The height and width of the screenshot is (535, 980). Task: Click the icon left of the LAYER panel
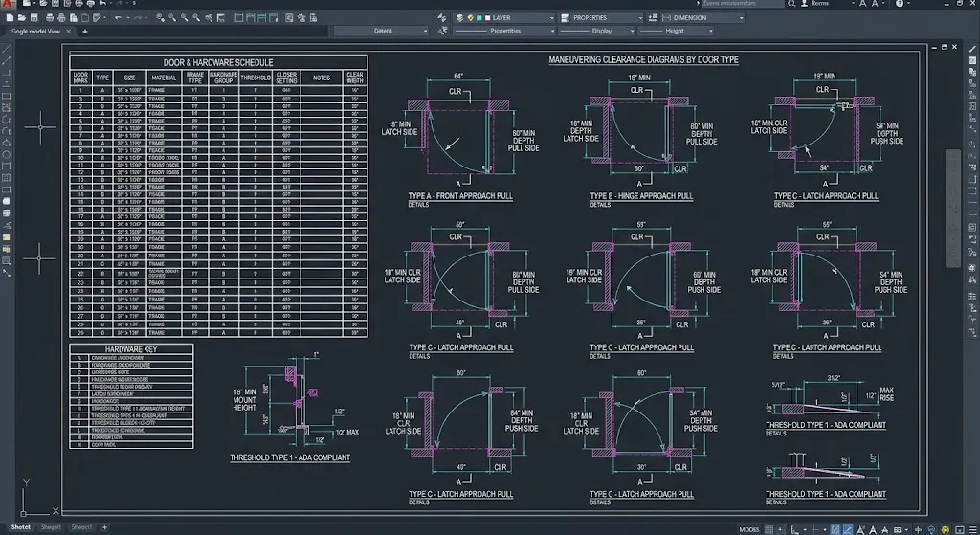point(442,17)
